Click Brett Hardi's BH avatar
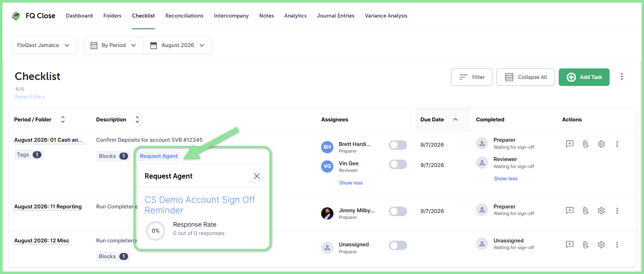 [327, 147]
